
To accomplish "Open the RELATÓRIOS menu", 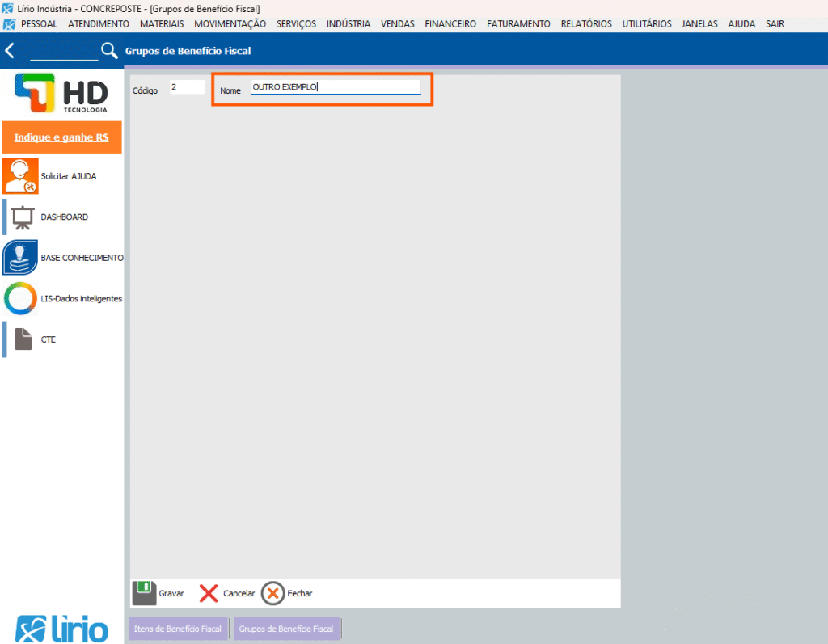I will [x=586, y=24].
